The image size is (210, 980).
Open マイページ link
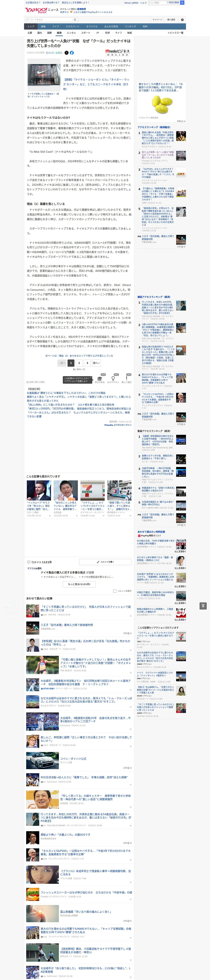(157, 20)
